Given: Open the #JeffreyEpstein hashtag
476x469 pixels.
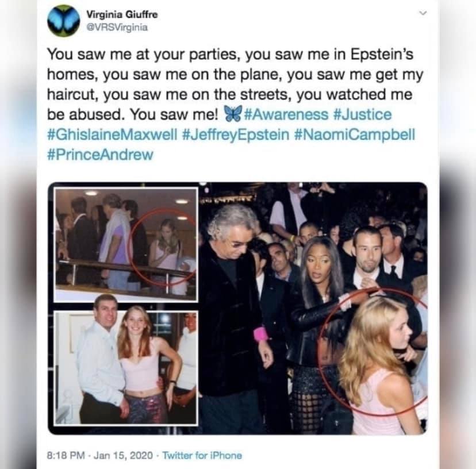Looking at the screenshot, I should 236,134.
